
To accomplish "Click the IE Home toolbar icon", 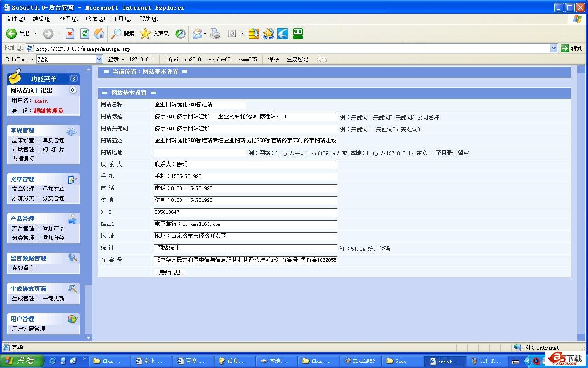I will click(99, 34).
